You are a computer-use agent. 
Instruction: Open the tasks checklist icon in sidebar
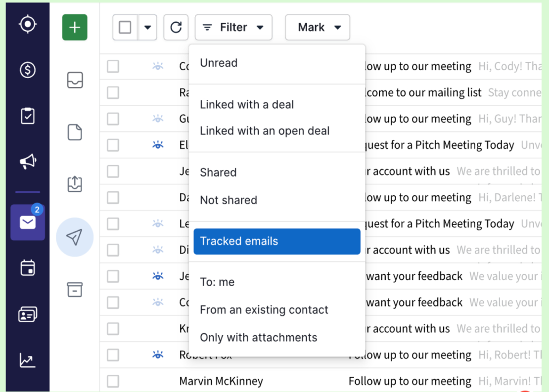(x=27, y=115)
